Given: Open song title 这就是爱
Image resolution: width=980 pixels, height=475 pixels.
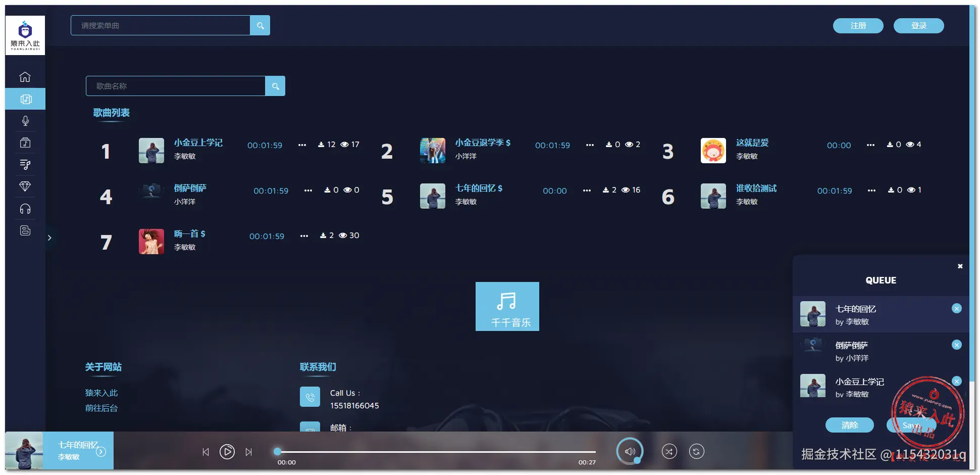Looking at the screenshot, I should pos(752,142).
